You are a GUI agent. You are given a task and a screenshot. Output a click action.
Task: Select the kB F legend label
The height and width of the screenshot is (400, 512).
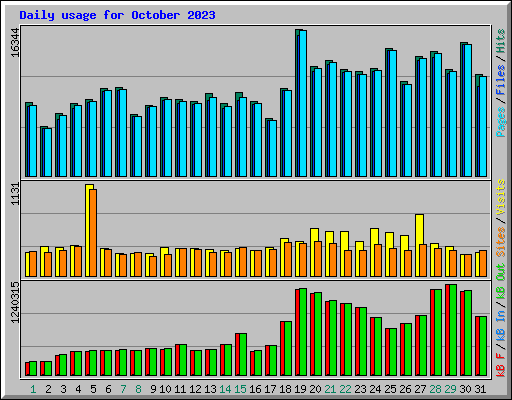501,365
